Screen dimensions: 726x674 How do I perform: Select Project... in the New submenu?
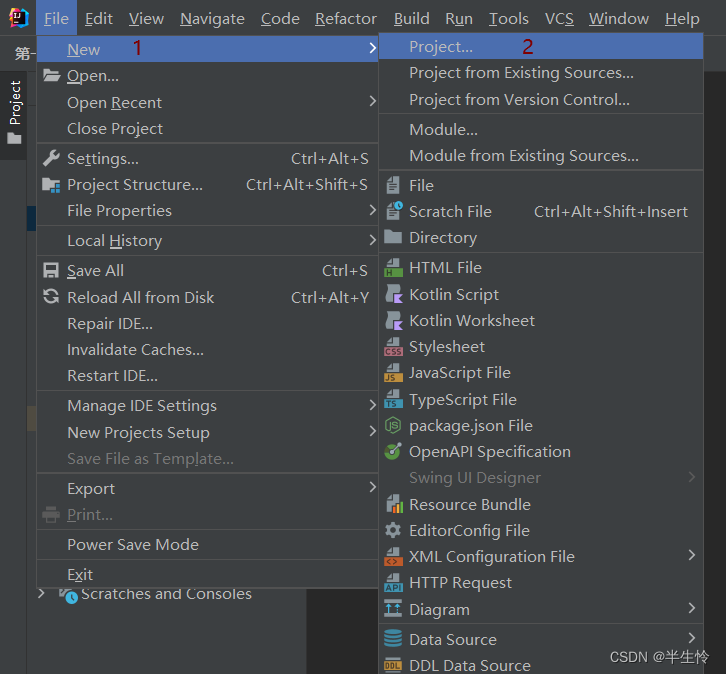(541, 47)
